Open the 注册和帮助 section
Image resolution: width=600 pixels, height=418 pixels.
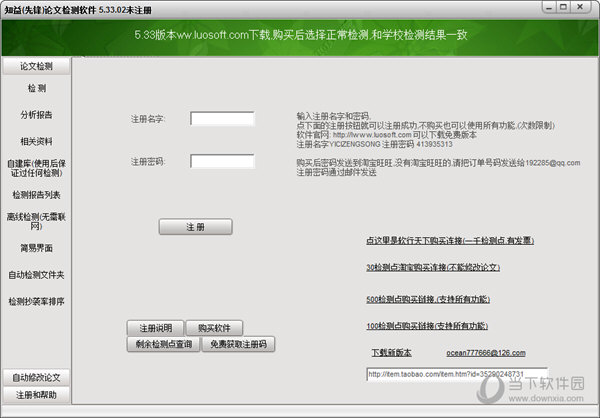coord(36,395)
